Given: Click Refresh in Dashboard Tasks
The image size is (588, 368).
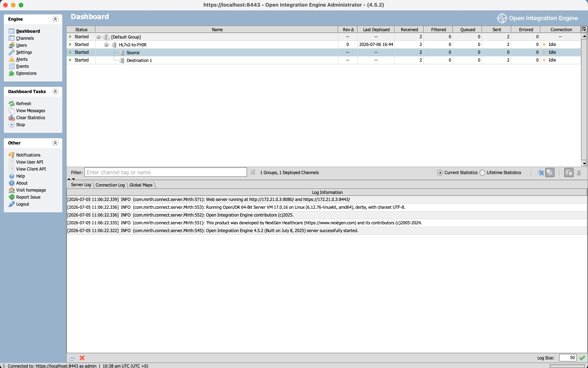Looking at the screenshot, I should point(24,104).
